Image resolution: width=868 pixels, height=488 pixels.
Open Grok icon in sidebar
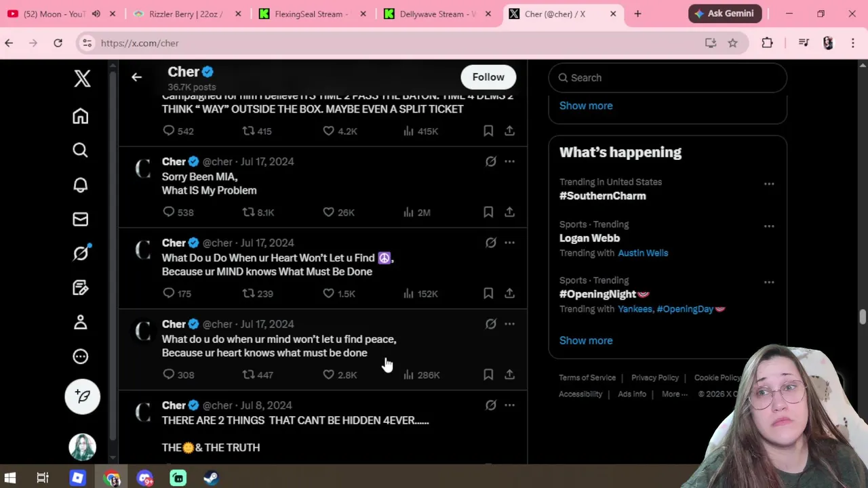tap(81, 253)
